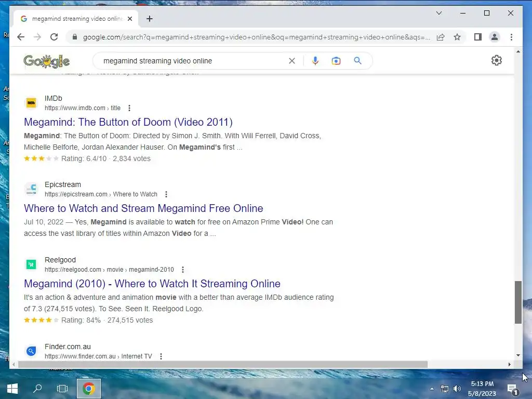Click the IMDb site favicon
Image resolution: width=532 pixels, height=399 pixels.
(x=31, y=103)
